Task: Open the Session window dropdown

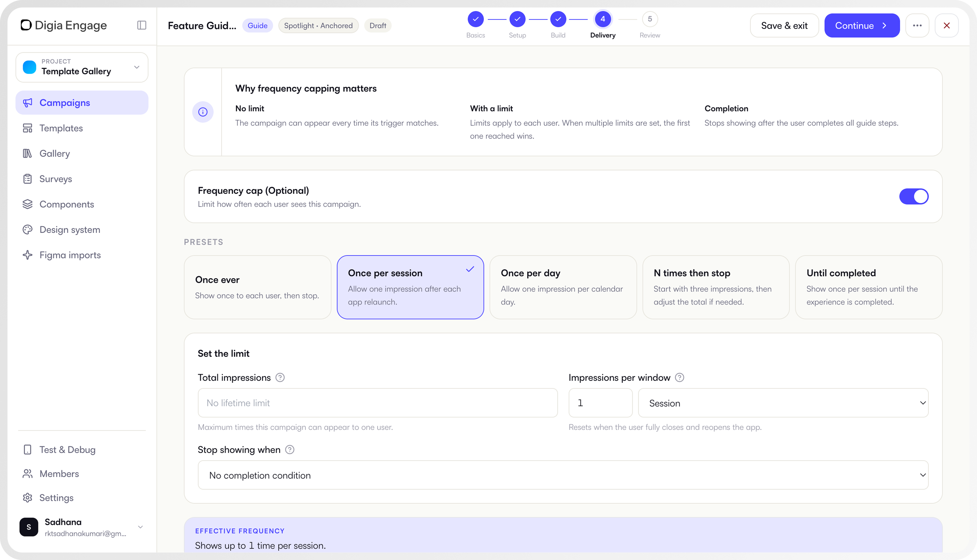Action: click(783, 403)
